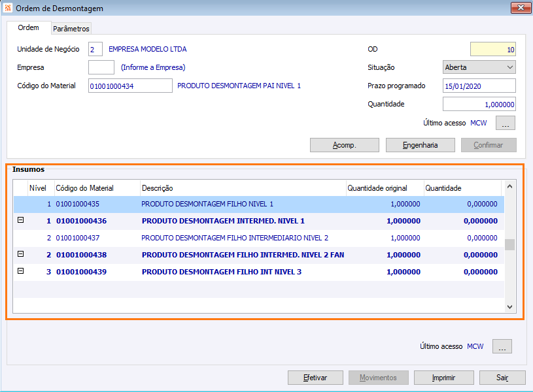This screenshot has width=533, height=392.
Task: Click the Insumos grid scrollbar thumb
Action: point(509,244)
